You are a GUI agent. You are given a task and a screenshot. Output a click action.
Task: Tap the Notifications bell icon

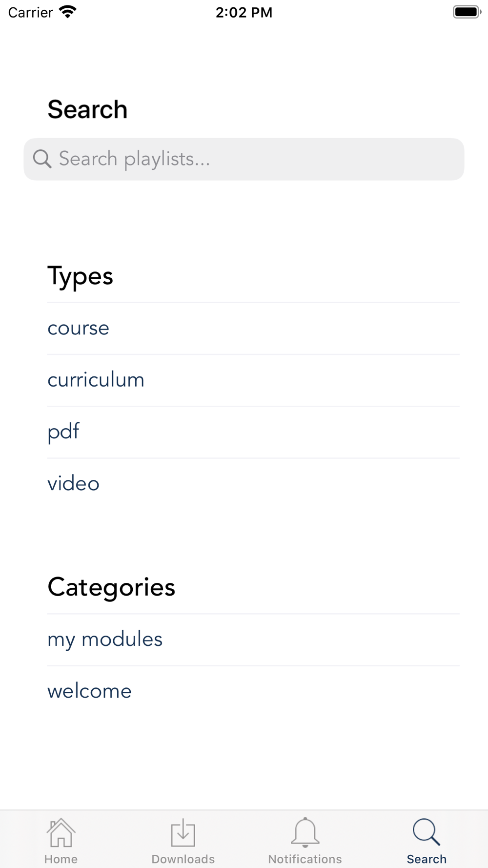pyautogui.click(x=305, y=832)
